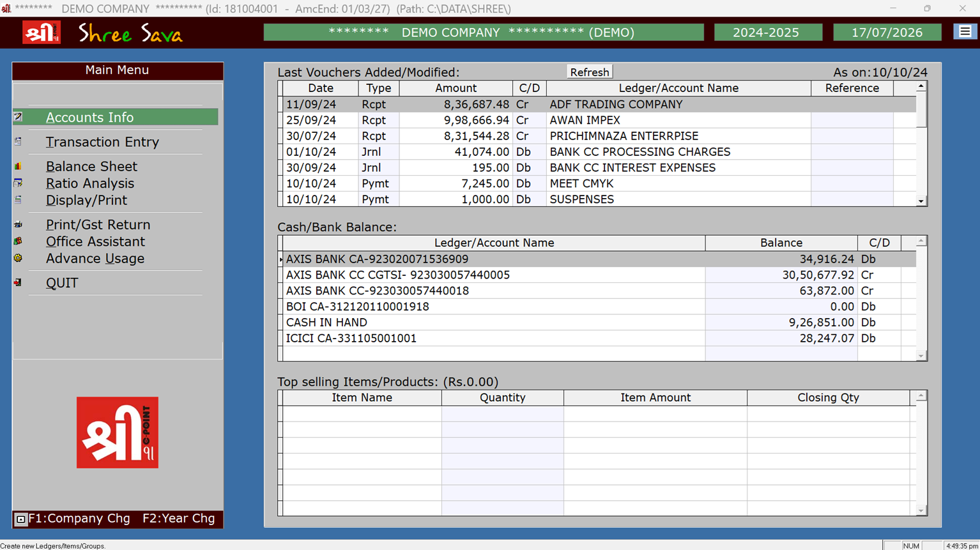This screenshot has width=980, height=550.
Task: Click the 4:49:35 pm clock in status bar
Action: click(x=961, y=546)
